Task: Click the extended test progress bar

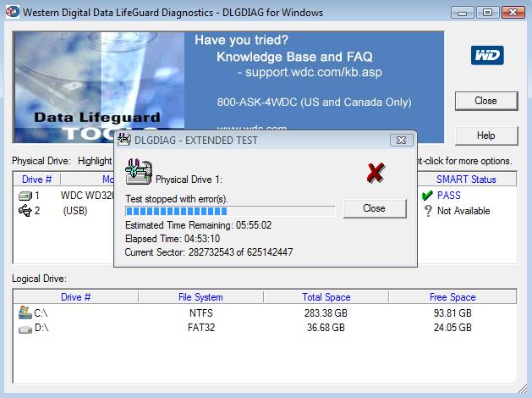Action: pos(230,211)
